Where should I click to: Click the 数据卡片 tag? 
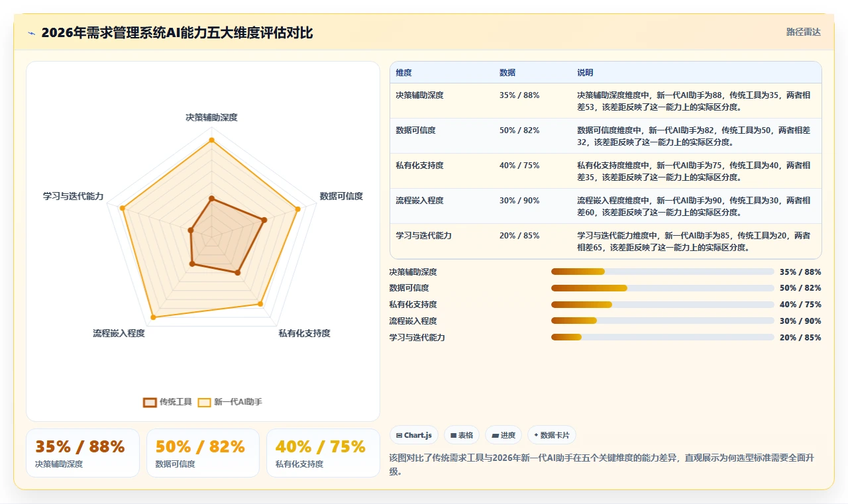(552, 435)
